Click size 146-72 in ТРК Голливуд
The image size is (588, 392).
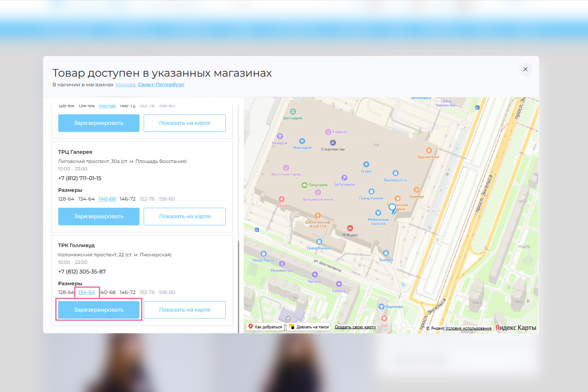click(128, 292)
